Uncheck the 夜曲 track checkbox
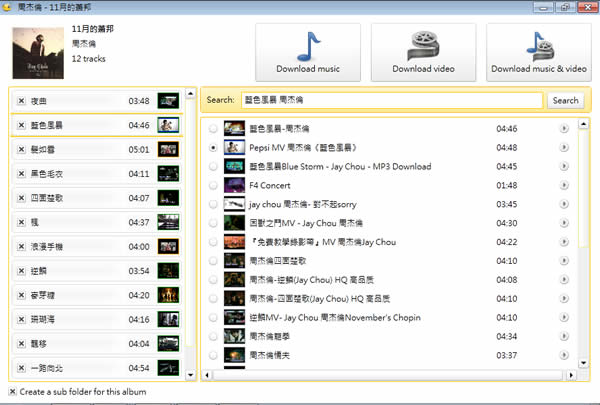Viewport: 600px width, 405px height. coord(21,101)
